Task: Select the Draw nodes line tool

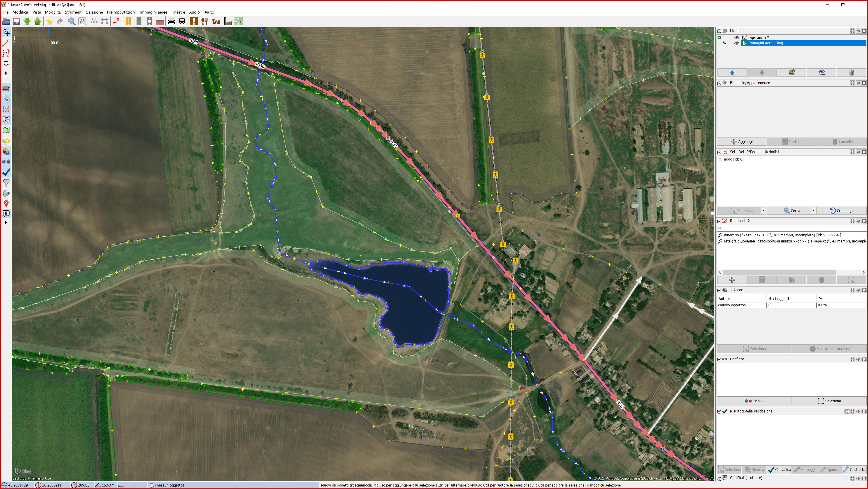Action: 6,43
